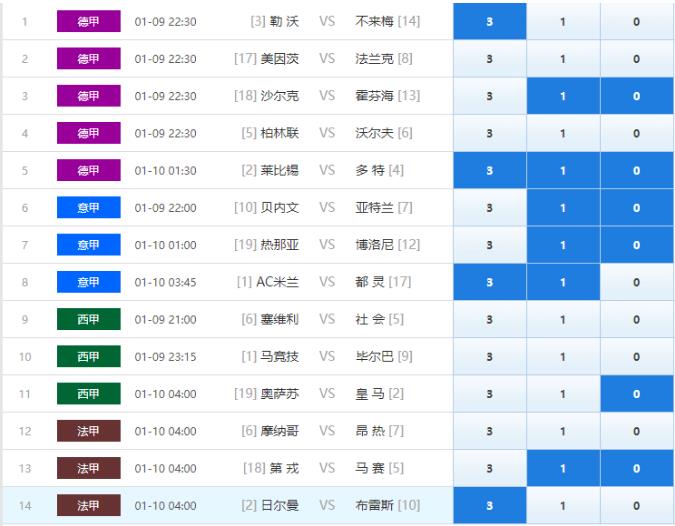
Task: Select pick 3 for 奥萨苏 vs 皇马
Action: (x=489, y=394)
